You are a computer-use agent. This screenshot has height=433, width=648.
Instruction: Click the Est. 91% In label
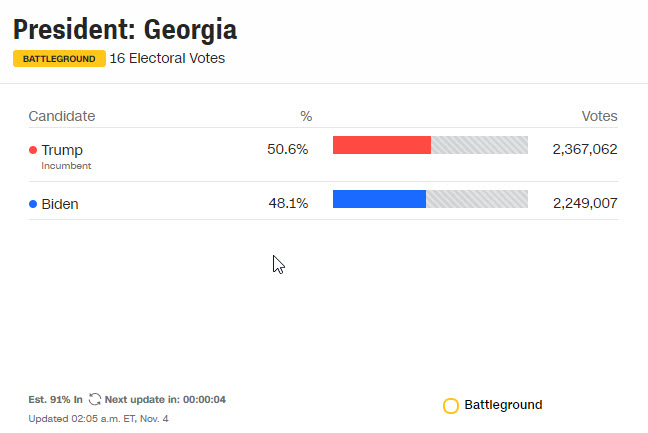point(56,399)
